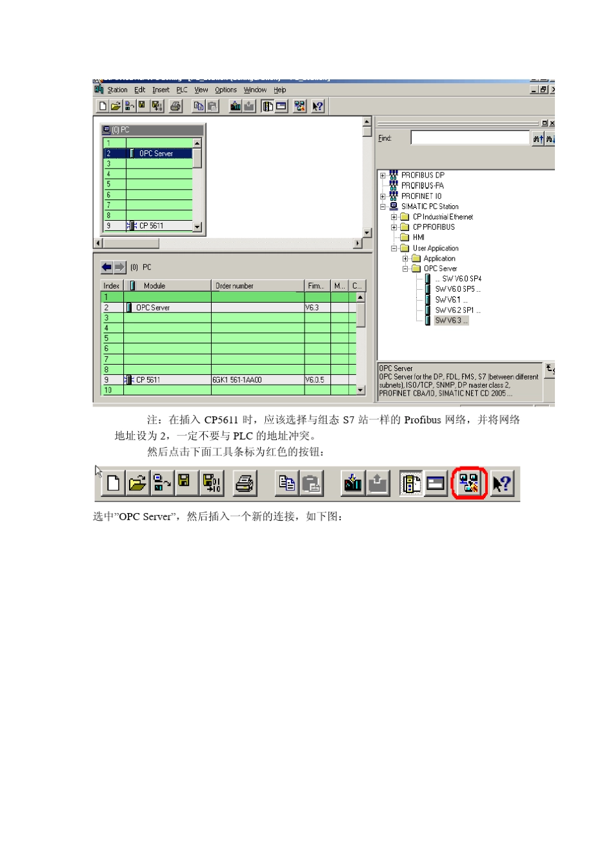
Task: Select SW V6.2 SP1 catalog entry
Action: (457, 310)
